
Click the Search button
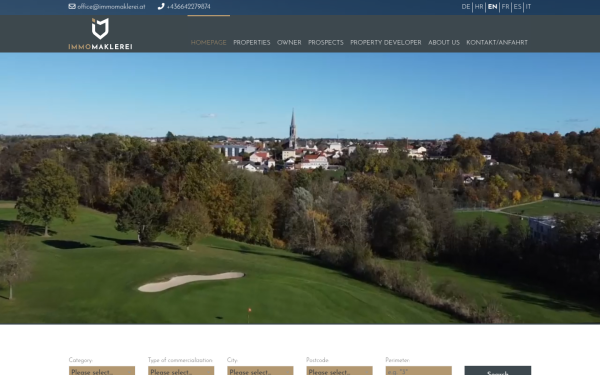pos(498,371)
